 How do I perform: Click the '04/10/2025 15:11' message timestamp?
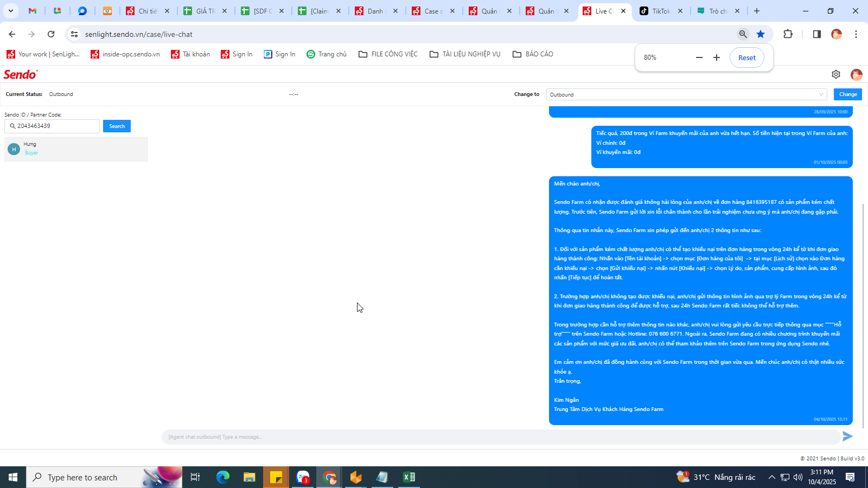click(x=831, y=419)
